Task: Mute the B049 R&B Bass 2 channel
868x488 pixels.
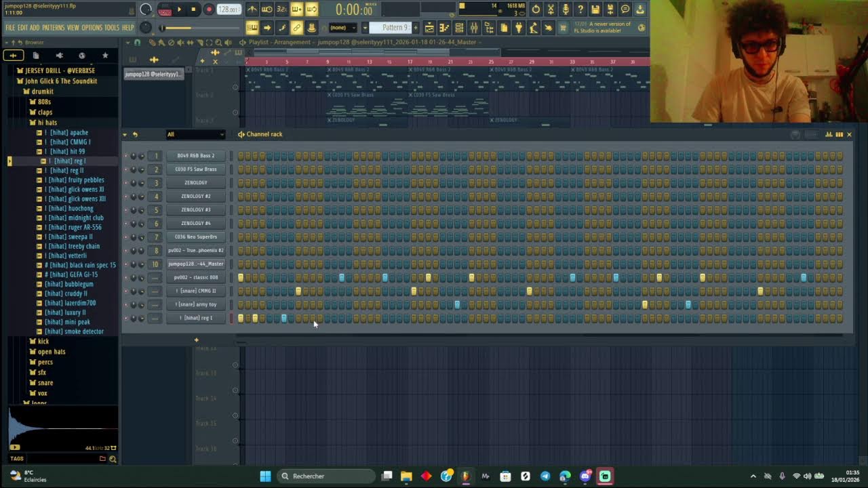Action: click(125, 156)
